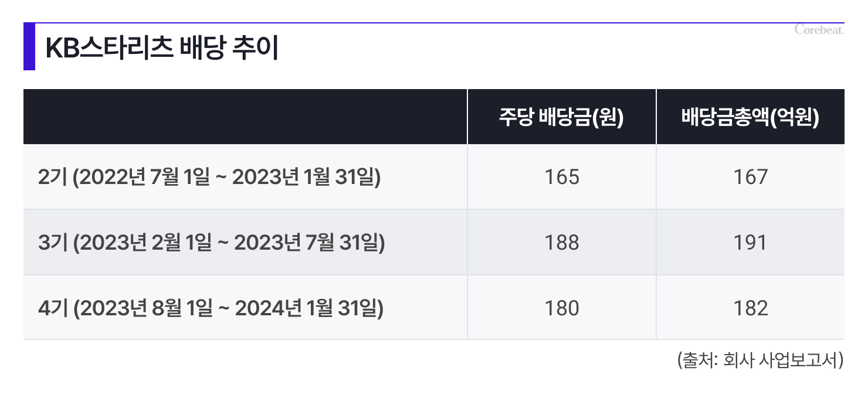Click the 167 total dividend cell
868x395 pixels.
pos(750,177)
